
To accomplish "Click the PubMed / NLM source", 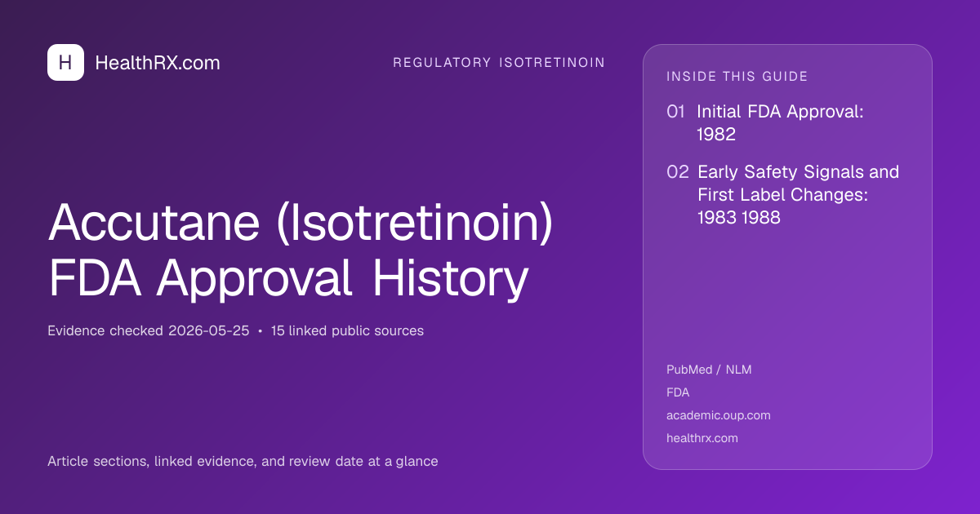I will 709,370.
